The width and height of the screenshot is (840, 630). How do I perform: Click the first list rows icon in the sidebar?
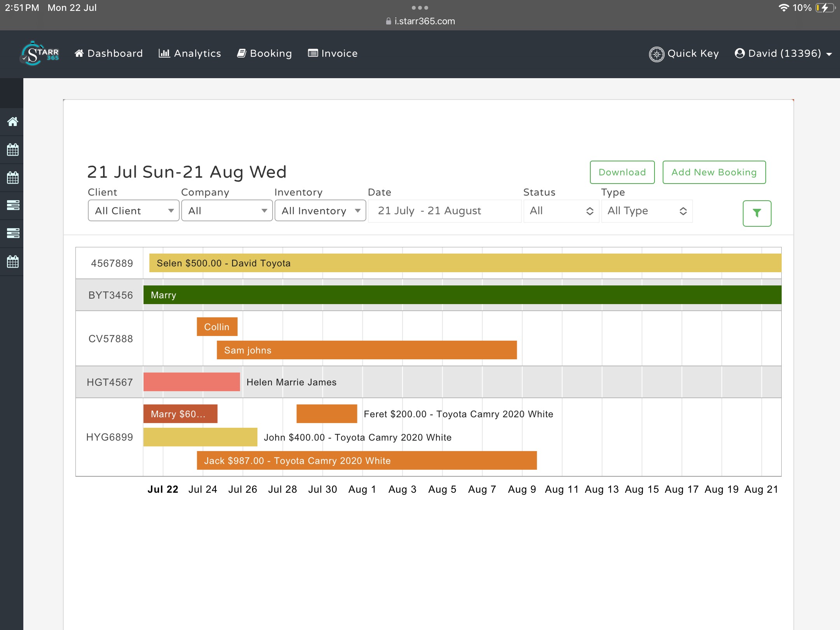pos(13,205)
